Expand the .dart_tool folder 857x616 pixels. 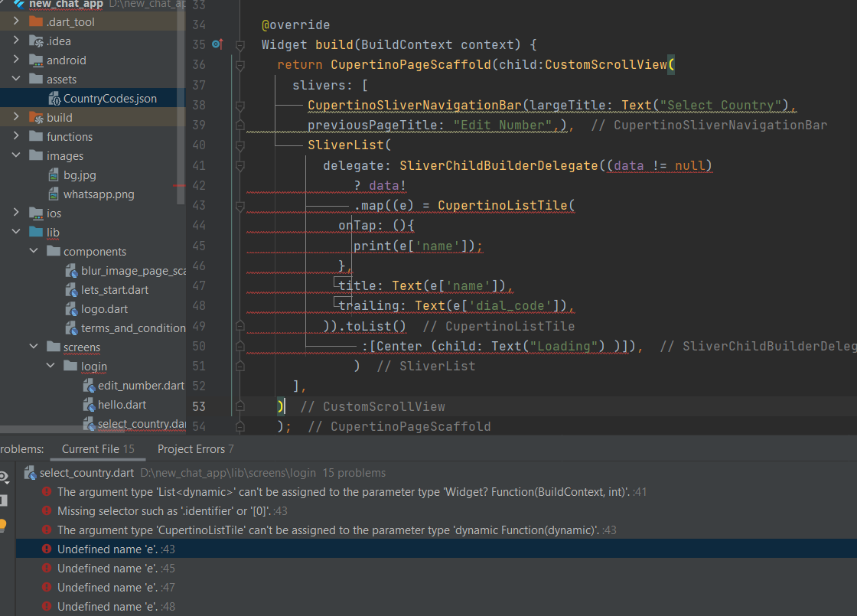pos(16,21)
